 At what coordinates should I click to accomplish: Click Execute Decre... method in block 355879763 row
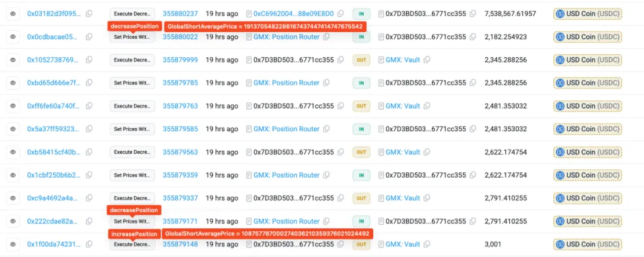[132, 106]
